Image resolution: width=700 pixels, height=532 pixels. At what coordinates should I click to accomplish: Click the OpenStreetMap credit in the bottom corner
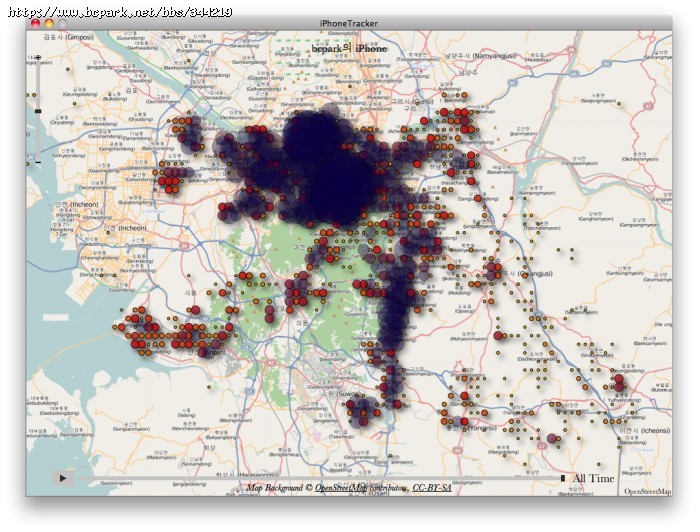coord(648,491)
